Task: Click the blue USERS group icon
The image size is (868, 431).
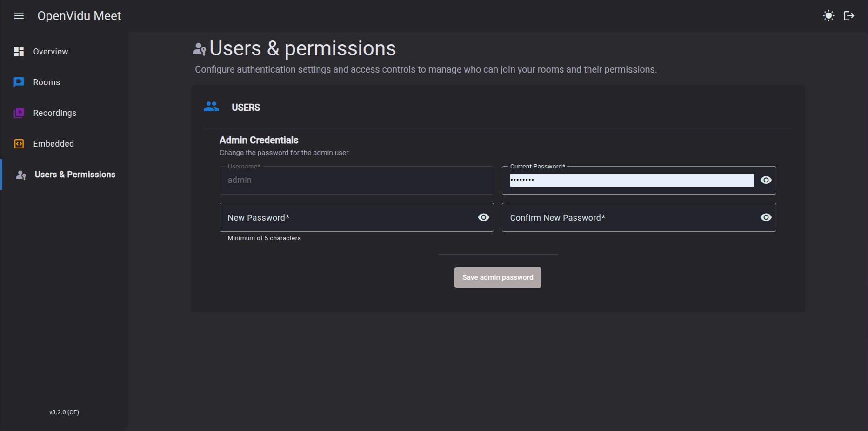Action: (x=211, y=107)
